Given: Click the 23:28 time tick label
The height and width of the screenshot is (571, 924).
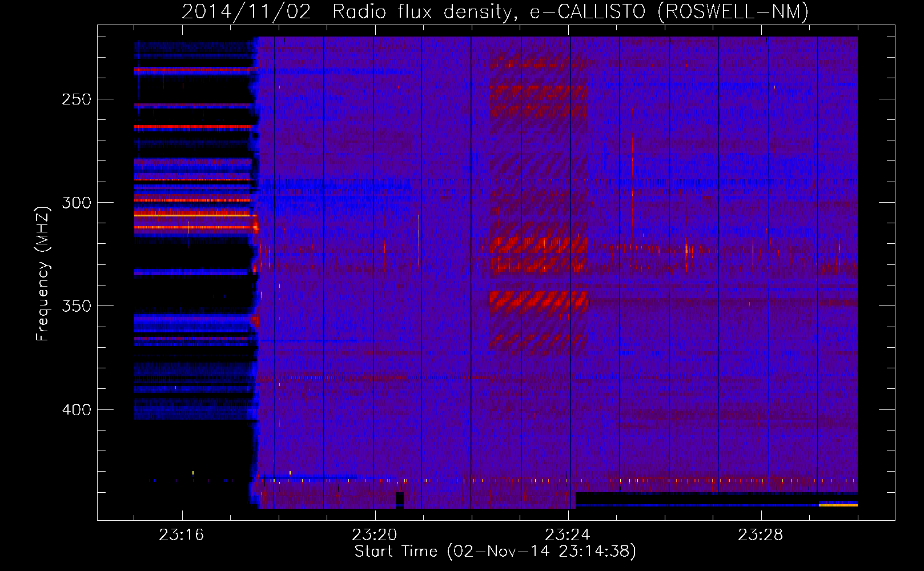Looking at the screenshot, I should [x=761, y=535].
